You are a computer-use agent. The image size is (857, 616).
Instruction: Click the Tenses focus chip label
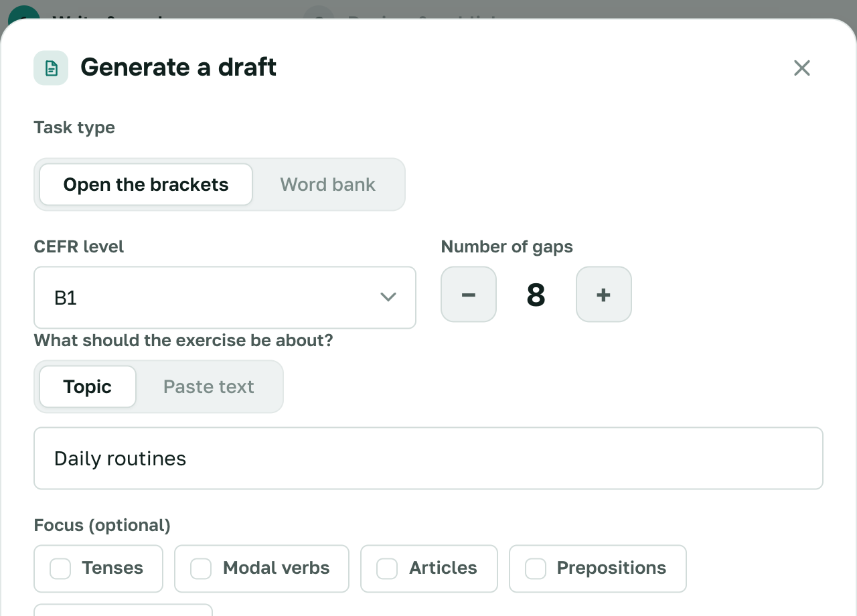(x=112, y=568)
